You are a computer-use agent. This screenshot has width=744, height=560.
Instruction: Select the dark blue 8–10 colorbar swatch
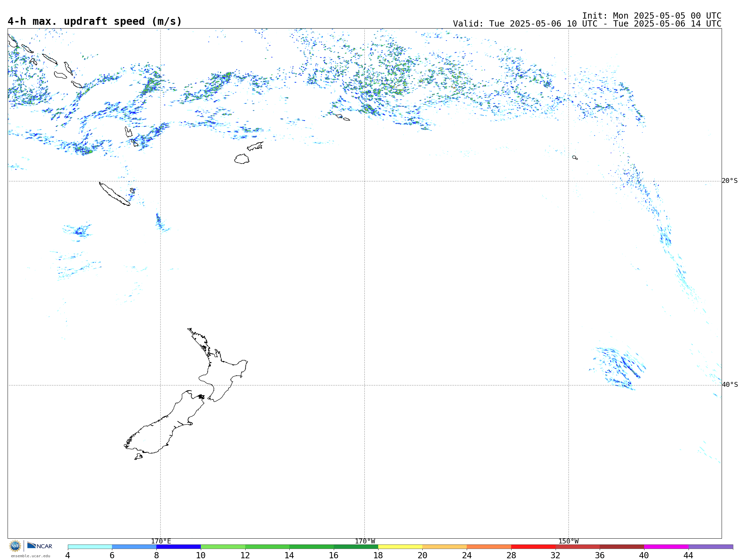[178, 547]
